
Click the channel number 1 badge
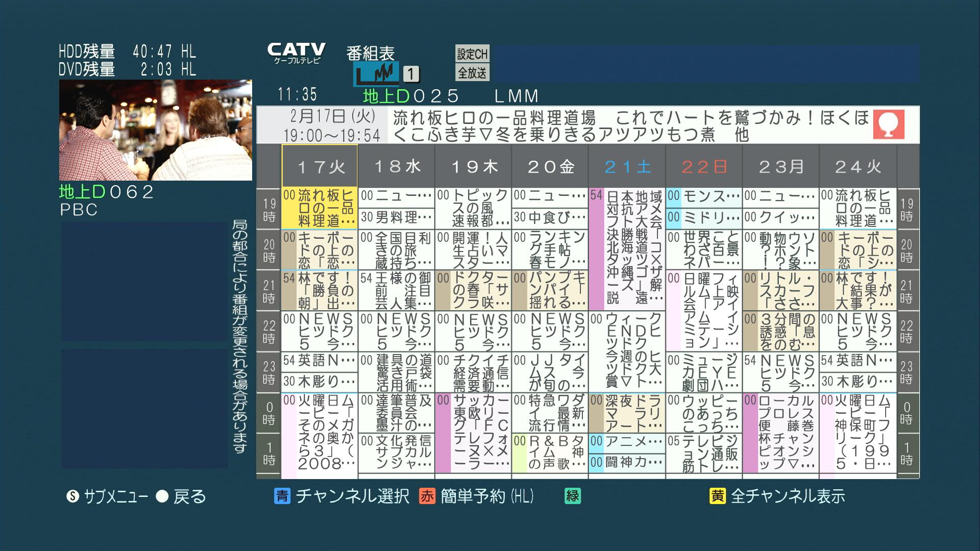411,74
